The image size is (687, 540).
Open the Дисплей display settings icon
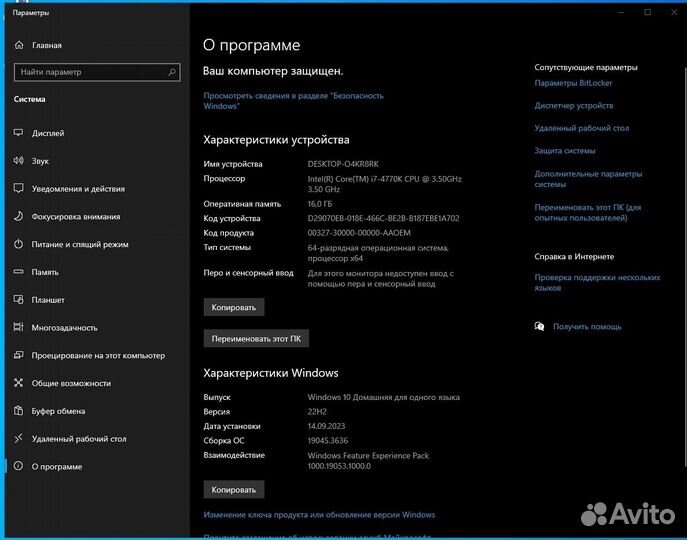tap(18, 133)
